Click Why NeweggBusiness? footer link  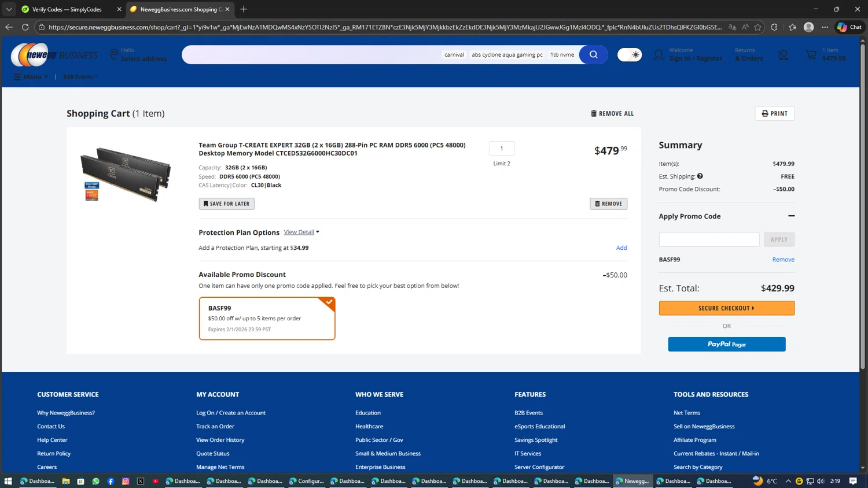66,413
